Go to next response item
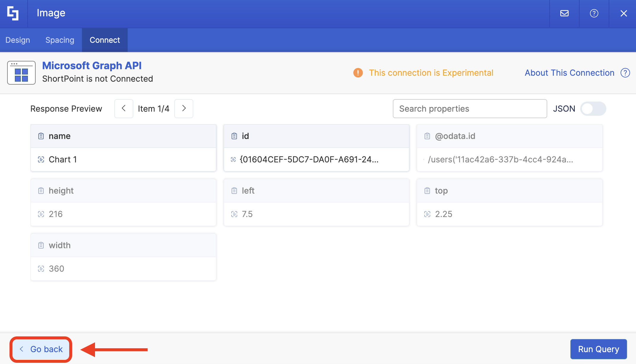Screen dimensions: 636x364 coord(184,109)
